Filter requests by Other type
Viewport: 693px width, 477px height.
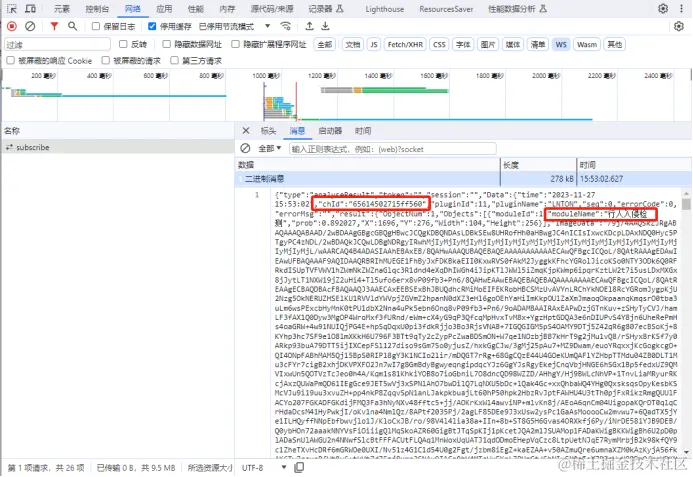[615, 44]
